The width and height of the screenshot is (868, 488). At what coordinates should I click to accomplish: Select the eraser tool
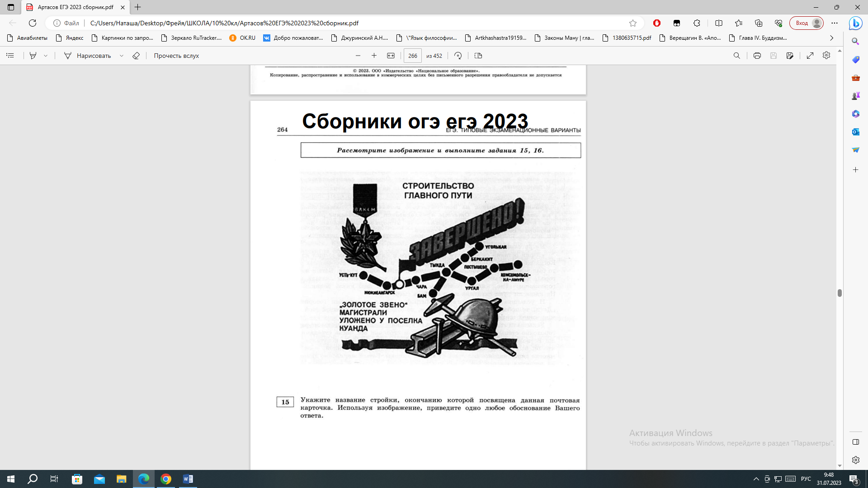[136, 56]
